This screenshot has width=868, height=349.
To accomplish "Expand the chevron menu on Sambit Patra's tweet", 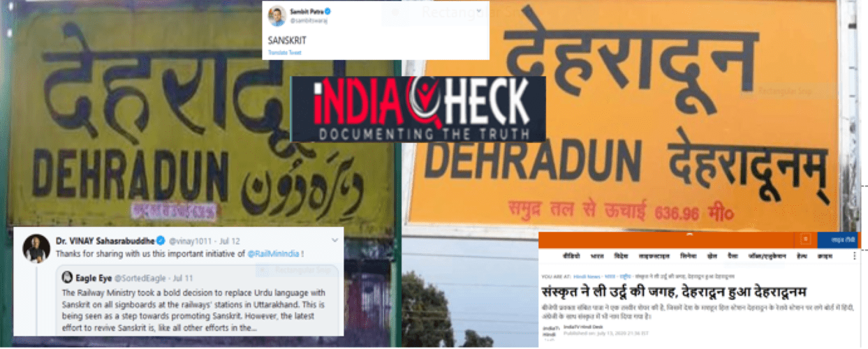I will pyautogui.click(x=478, y=11).
